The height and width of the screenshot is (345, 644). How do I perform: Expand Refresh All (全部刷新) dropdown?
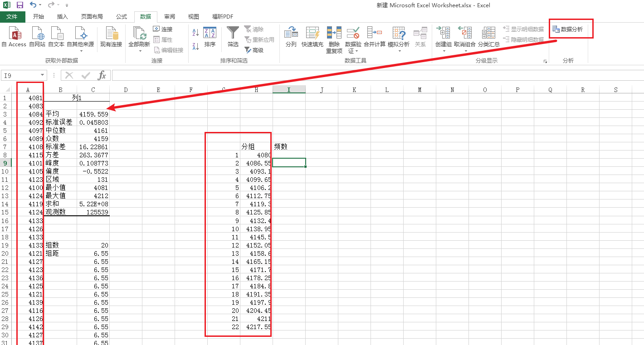coord(139,51)
